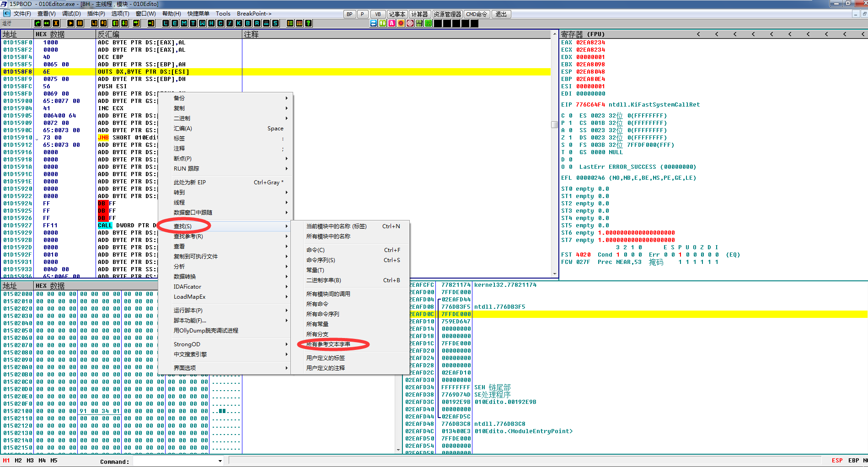Screen dimensions: 868x467
Task: Select the 此处为新 EIP menu item
Action: tap(225, 183)
